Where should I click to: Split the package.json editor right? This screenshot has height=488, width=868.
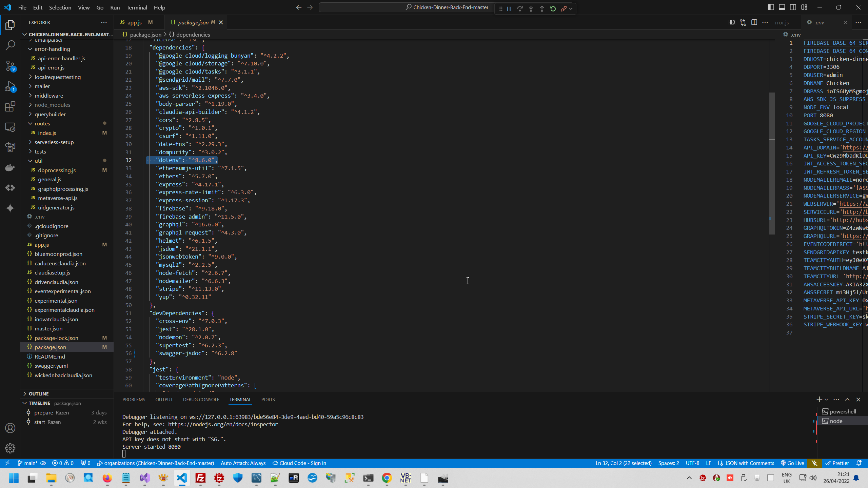coord(754,22)
